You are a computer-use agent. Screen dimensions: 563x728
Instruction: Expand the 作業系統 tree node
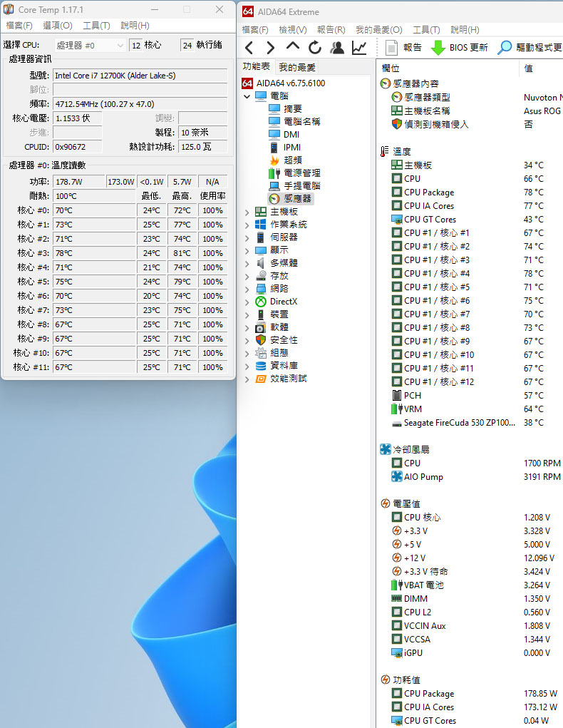tap(247, 225)
